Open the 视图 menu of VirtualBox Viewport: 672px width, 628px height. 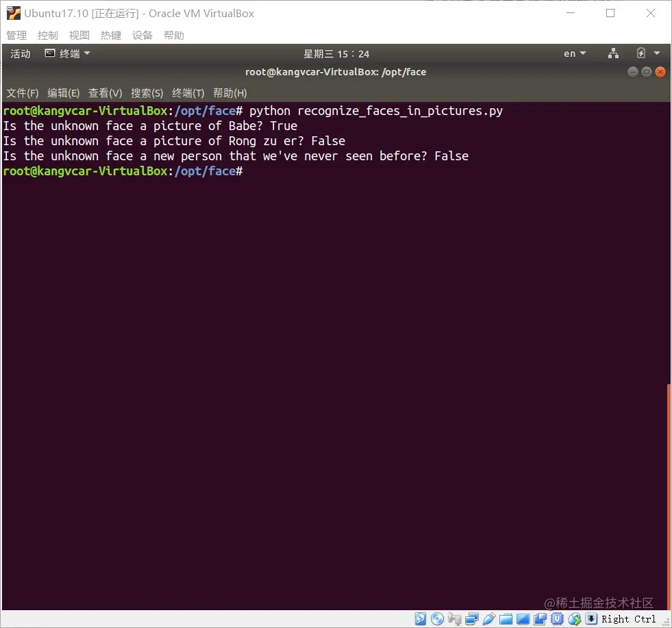(79, 35)
